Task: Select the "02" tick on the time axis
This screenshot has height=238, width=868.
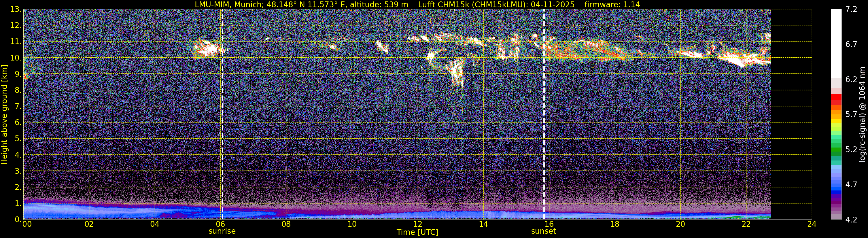Action: [89, 224]
